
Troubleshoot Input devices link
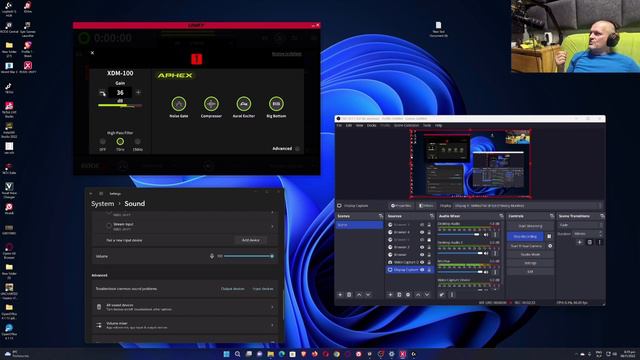point(263,289)
